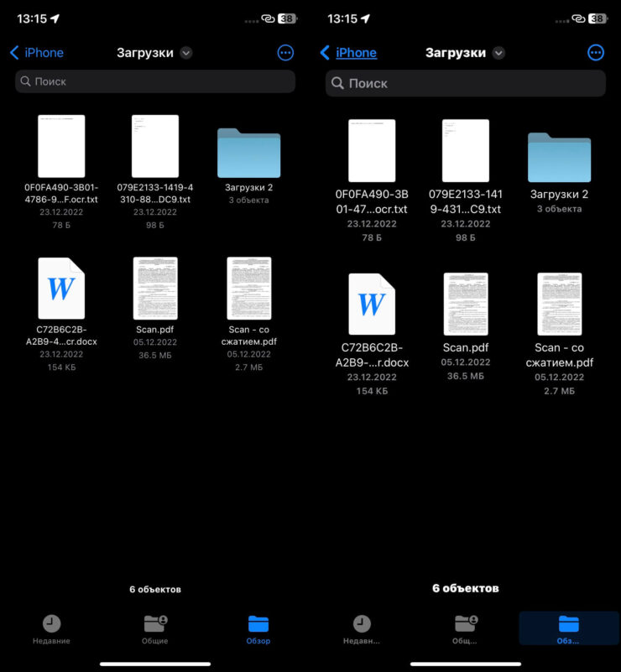Open the Word file C72B6C2B-A2B9-4...cr.docx
The image size is (621, 672).
pyautogui.click(x=61, y=289)
